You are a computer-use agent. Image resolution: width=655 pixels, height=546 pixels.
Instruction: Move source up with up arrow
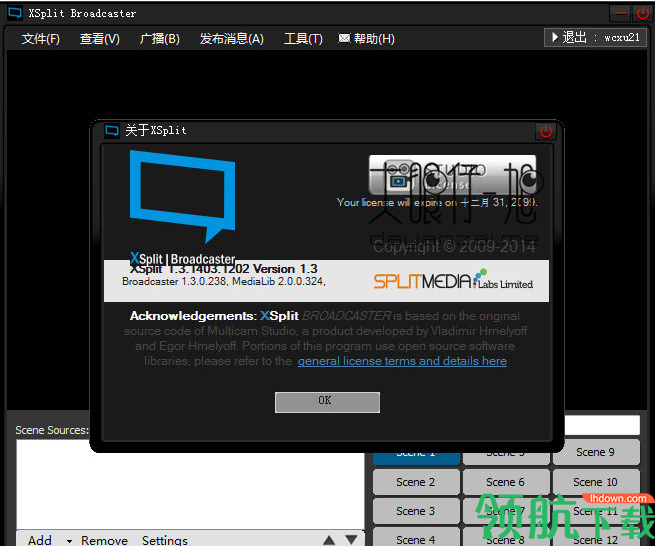click(329, 540)
